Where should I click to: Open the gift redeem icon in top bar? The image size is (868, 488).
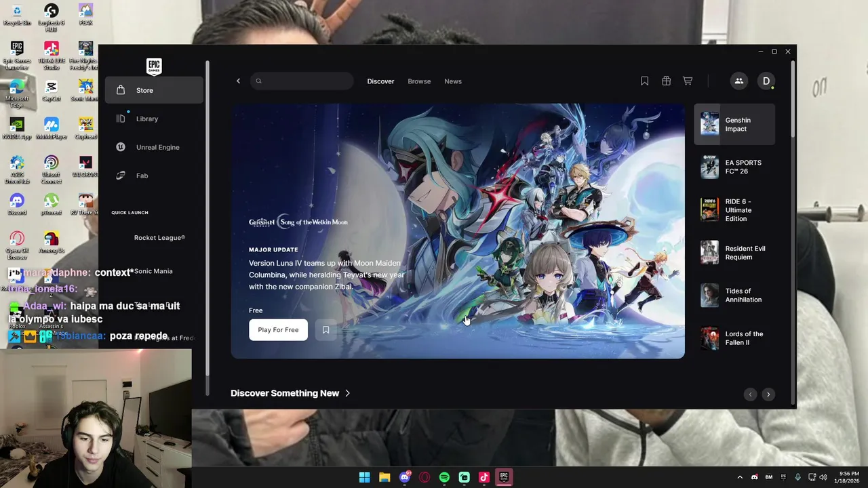click(x=666, y=81)
